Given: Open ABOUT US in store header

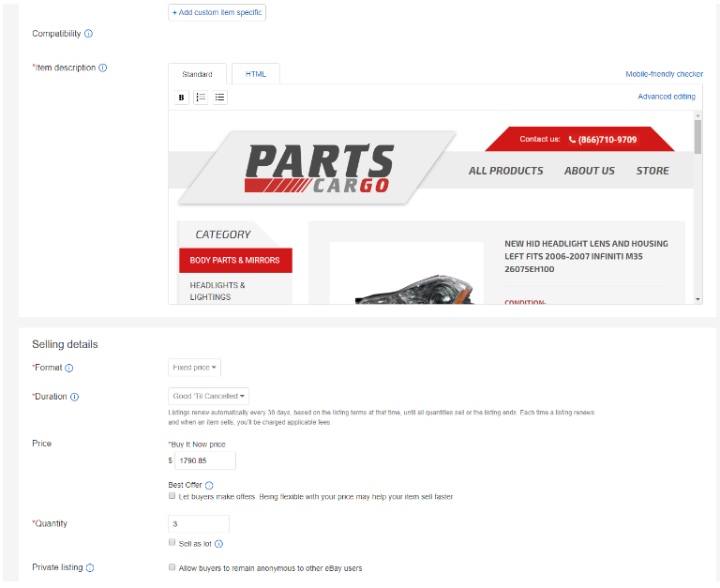Looking at the screenshot, I should [589, 171].
